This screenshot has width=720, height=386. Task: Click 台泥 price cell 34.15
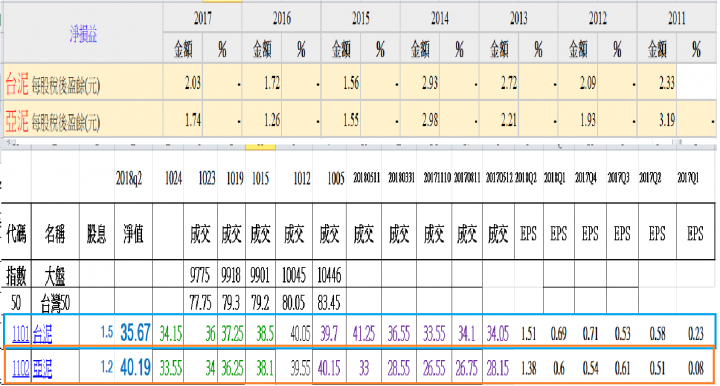[x=170, y=334]
